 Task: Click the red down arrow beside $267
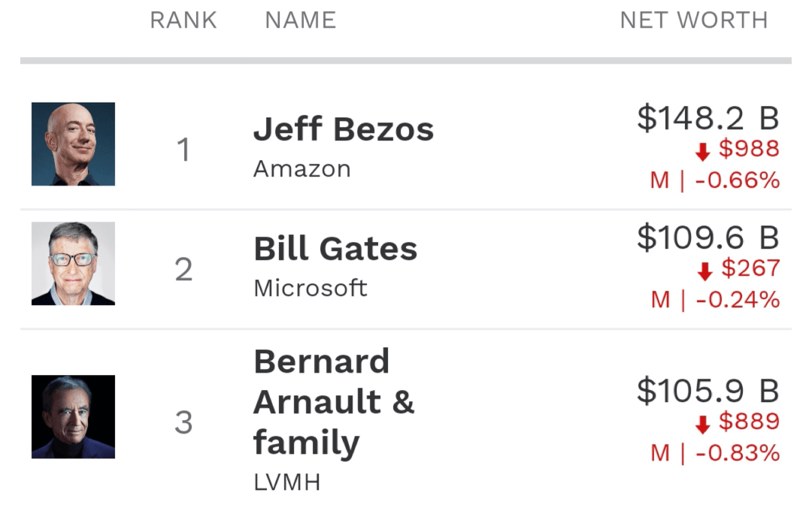coord(705,271)
